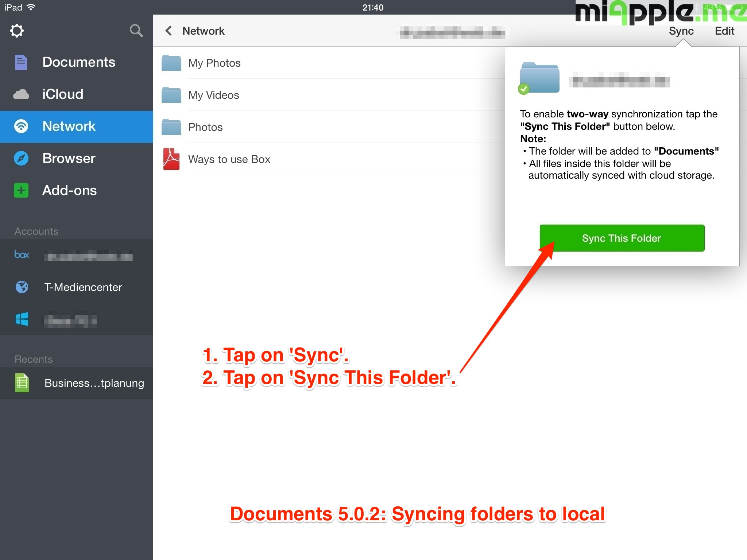Viewport: 747px width, 560px height.
Task: Go back using the Network chevron
Action: click(169, 31)
